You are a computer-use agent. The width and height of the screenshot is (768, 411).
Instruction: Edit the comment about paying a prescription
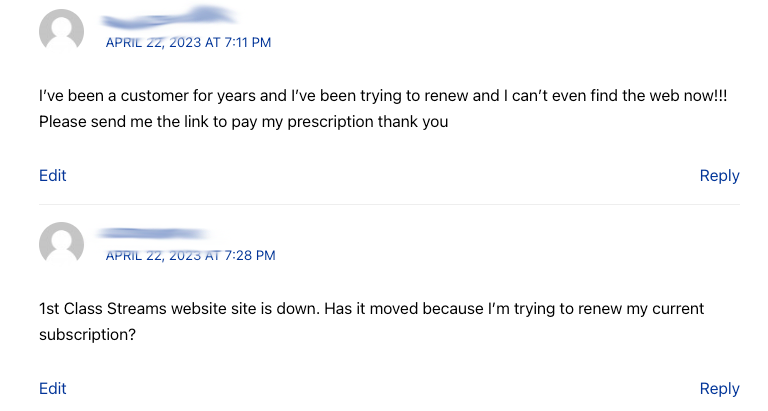[52, 175]
